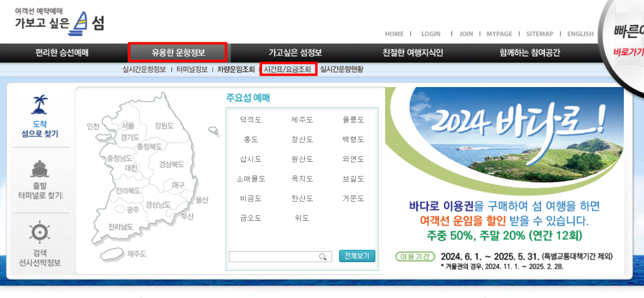Open the 유용한 운항정보 menu
This screenshot has height=298, width=644.
pyautogui.click(x=177, y=53)
